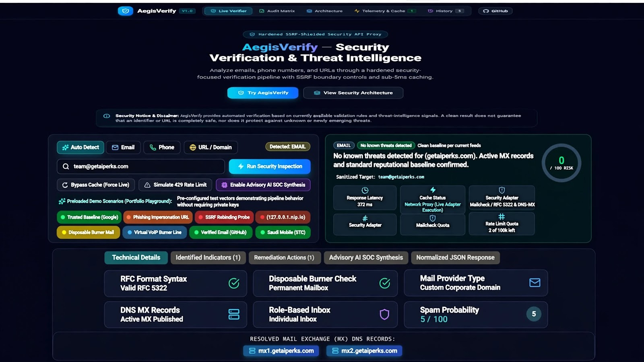This screenshot has width=644, height=362.
Task: Click the search magnifier icon in input
Action: click(66, 167)
